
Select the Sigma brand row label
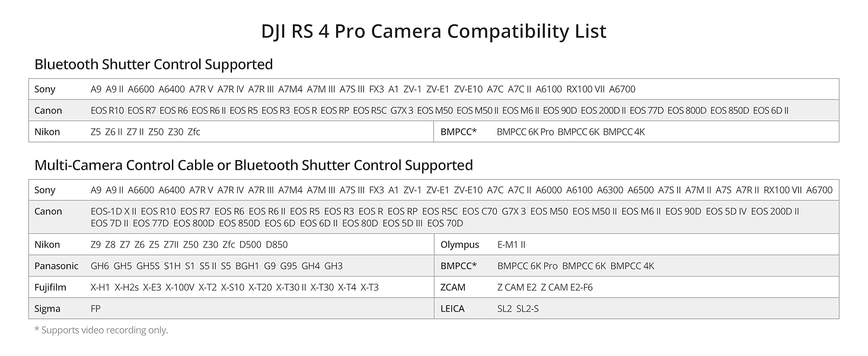coord(47,309)
